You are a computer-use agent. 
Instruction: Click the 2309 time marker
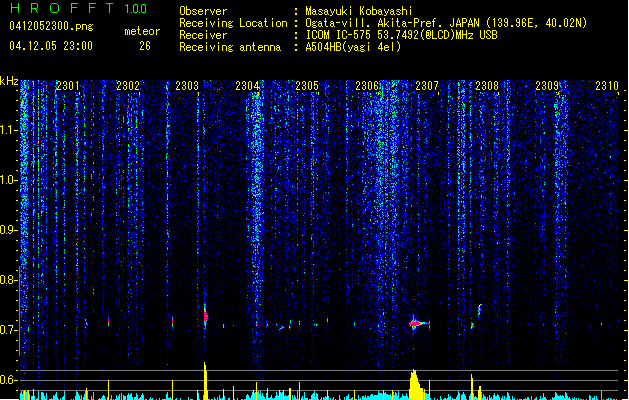[547, 86]
